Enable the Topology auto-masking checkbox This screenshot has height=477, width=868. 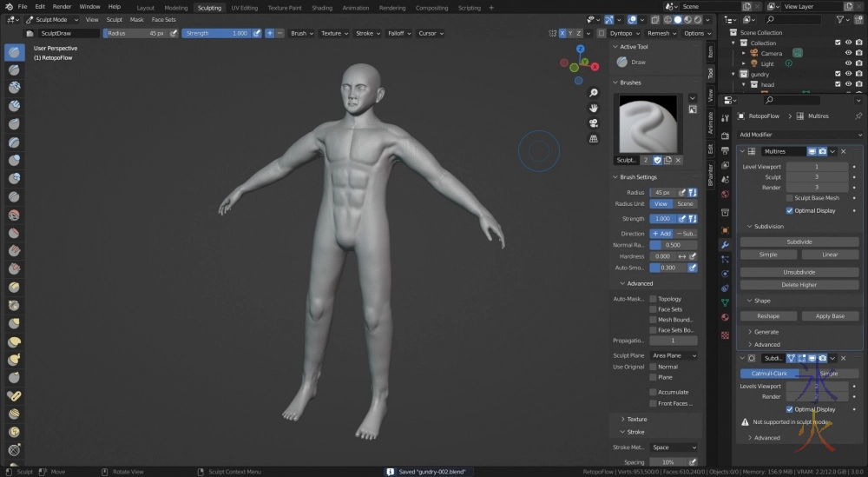click(x=654, y=299)
